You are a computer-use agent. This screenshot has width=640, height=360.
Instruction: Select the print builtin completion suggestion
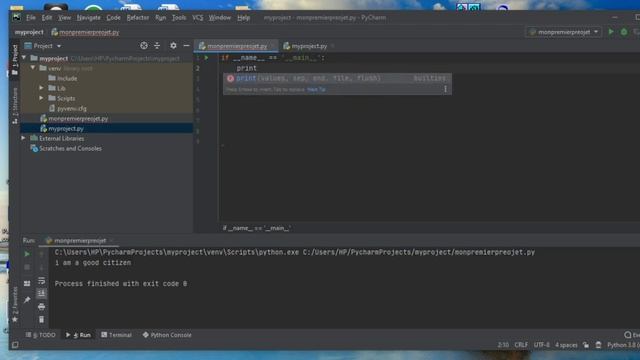pyautogui.click(x=337, y=78)
